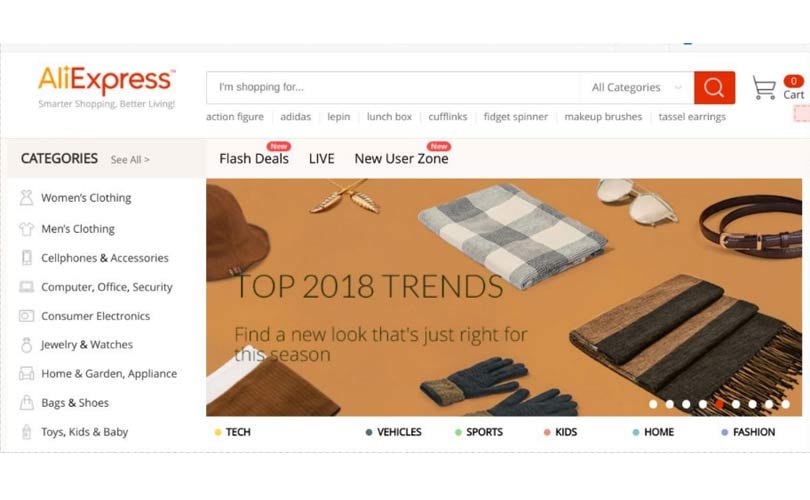Click the Women's Clothing dress icon
Viewport: 810px width, 500px height.
26,198
